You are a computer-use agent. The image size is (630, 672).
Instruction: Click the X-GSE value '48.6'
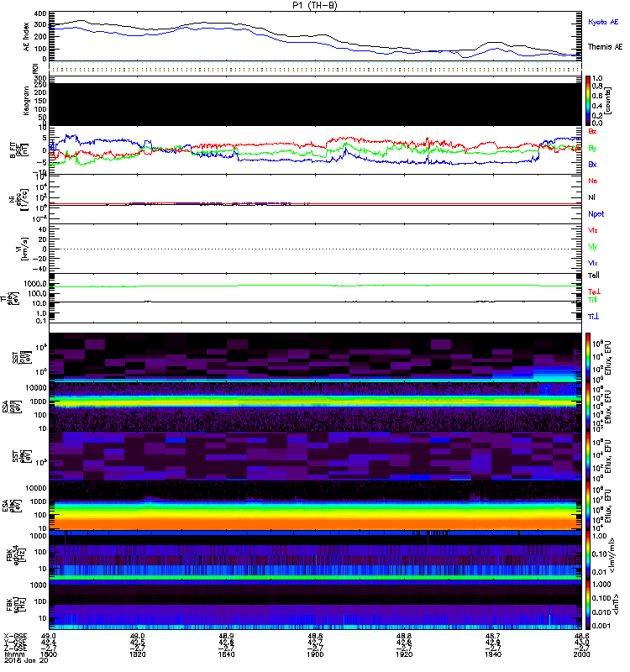(x=581, y=636)
